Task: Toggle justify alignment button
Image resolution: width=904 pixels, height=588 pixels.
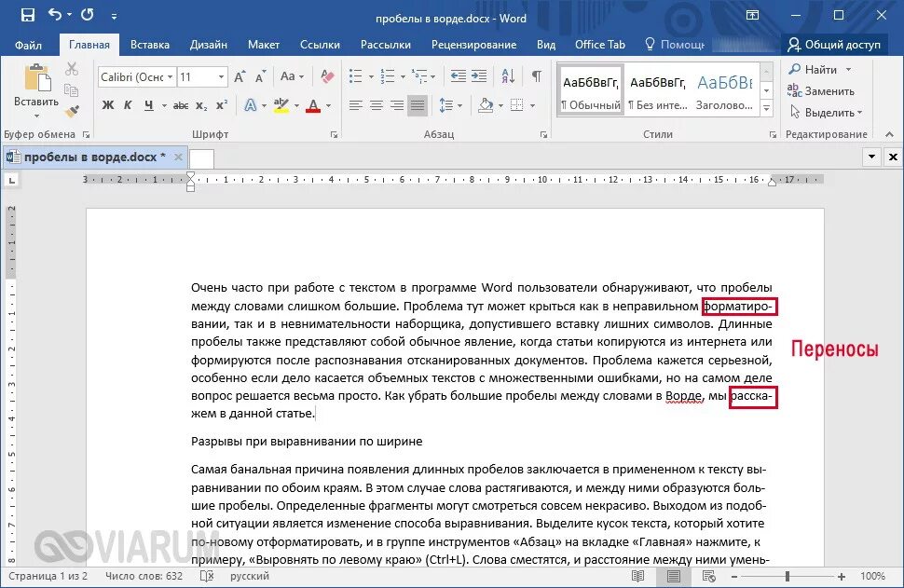Action: [418, 105]
